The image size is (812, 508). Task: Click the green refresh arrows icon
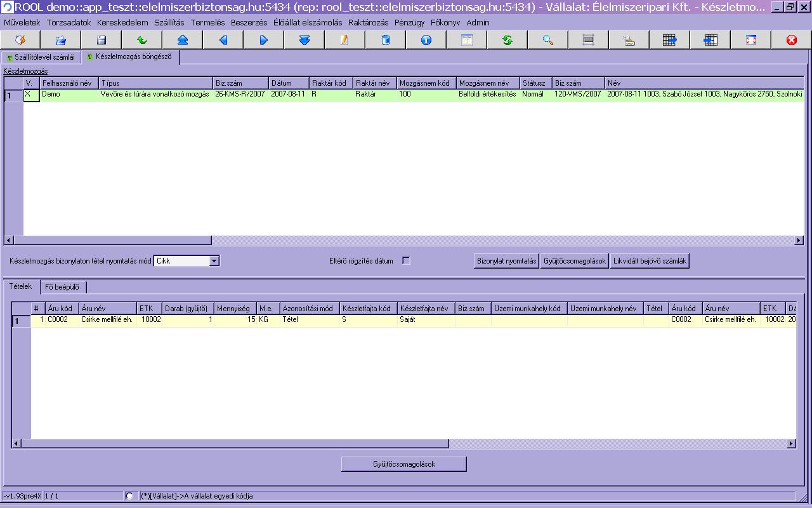coord(507,40)
